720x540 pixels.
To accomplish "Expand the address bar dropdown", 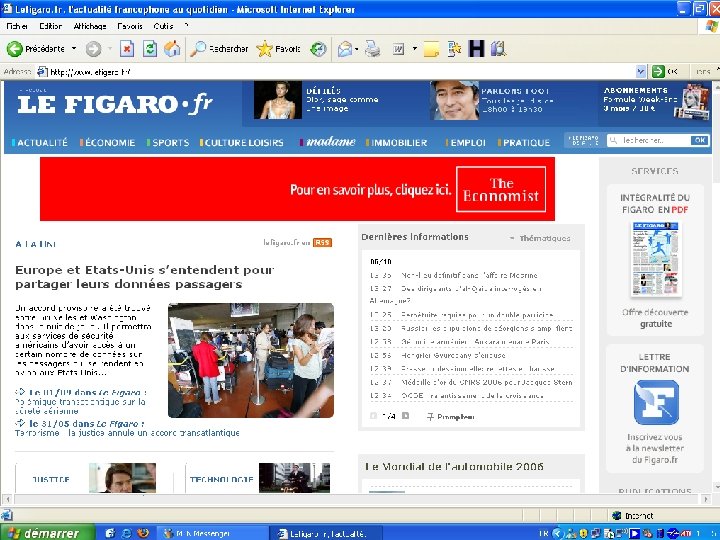I will [641, 71].
